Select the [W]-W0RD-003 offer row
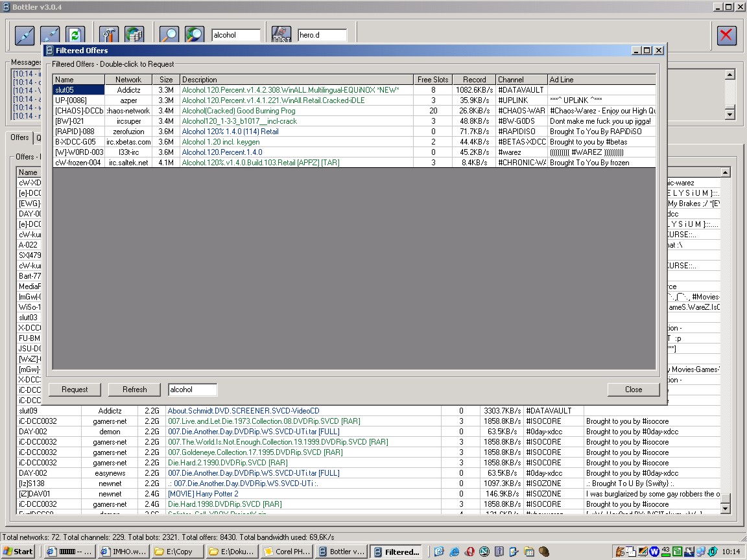This screenshot has height=560, width=747. 354,152
